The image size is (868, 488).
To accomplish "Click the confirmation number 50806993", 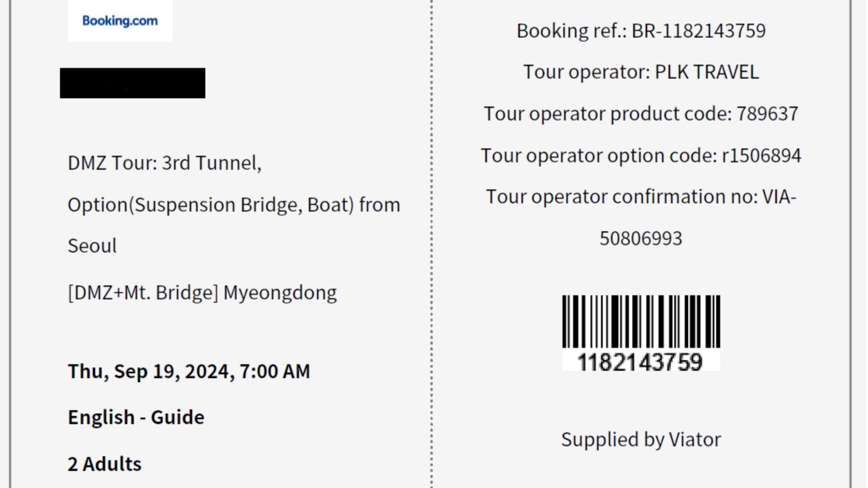I will point(641,239).
